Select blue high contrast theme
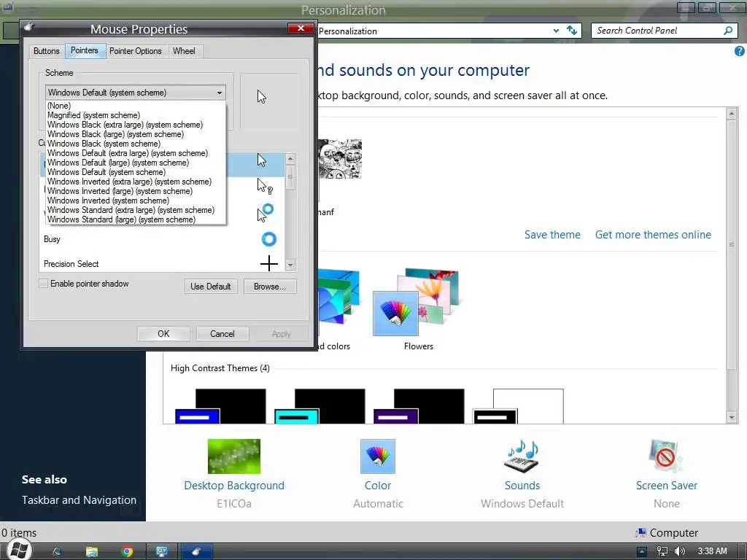Viewport: 747px width, 560px height. tap(220, 406)
